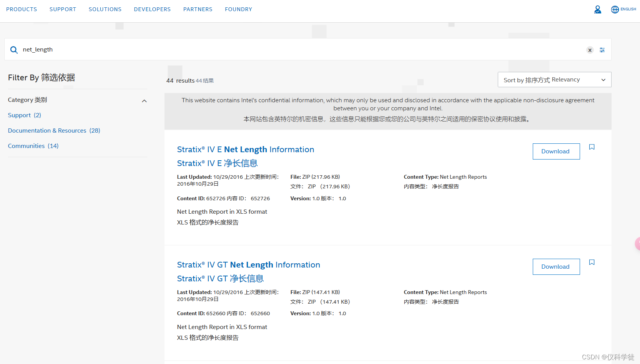Filter results by Support (2)
640x364 pixels.
tap(25, 115)
